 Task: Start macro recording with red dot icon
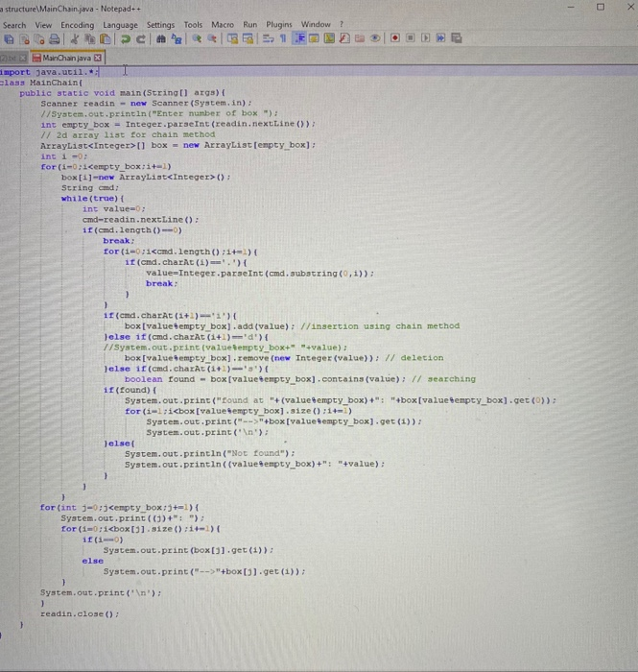[x=394, y=38]
